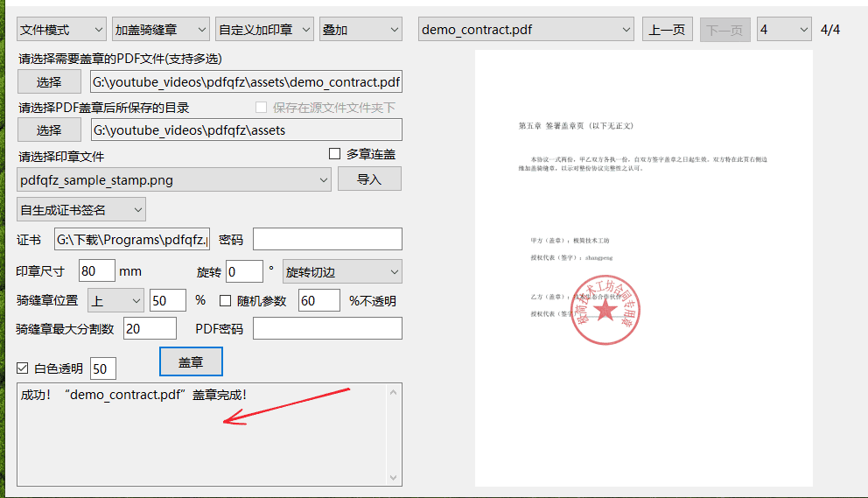868x498 pixels.
Task: Open the 自定义加印章 dropdown
Action: (264, 30)
